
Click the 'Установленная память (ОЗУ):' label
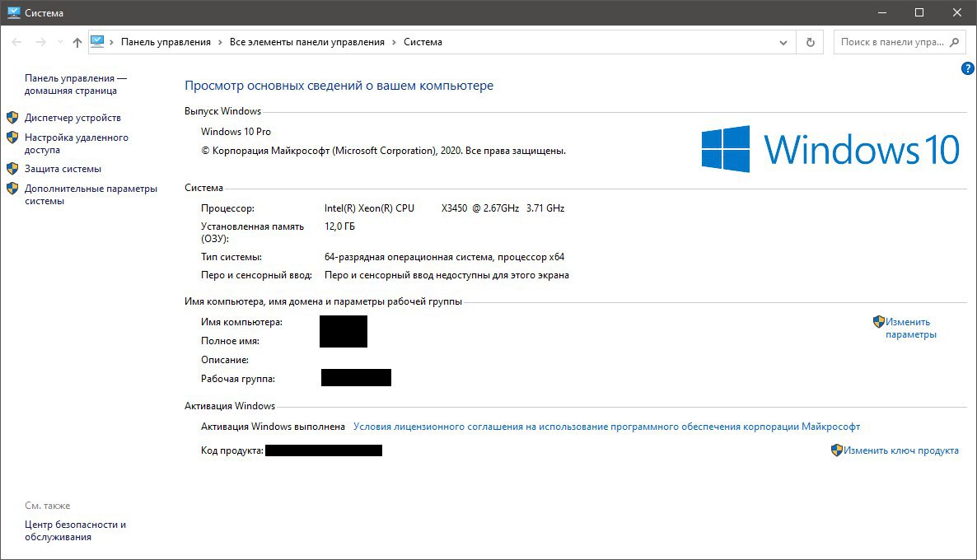pyautogui.click(x=252, y=232)
